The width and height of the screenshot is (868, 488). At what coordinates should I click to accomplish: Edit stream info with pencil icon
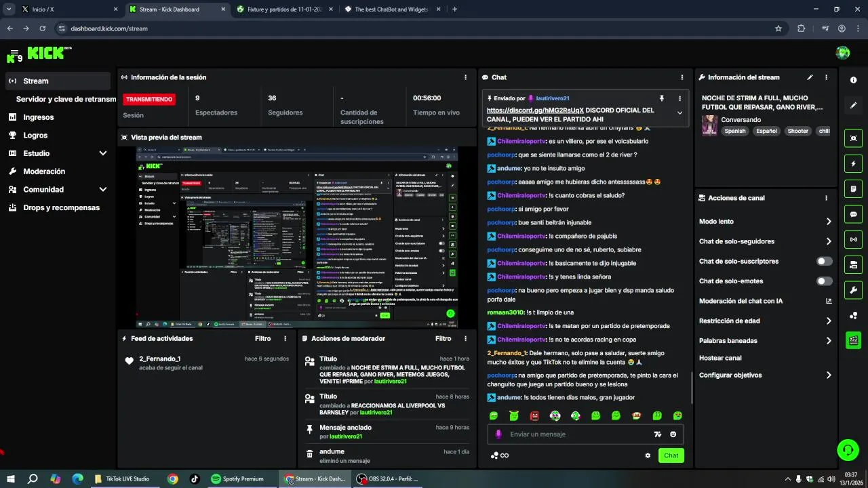[x=810, y=77]
